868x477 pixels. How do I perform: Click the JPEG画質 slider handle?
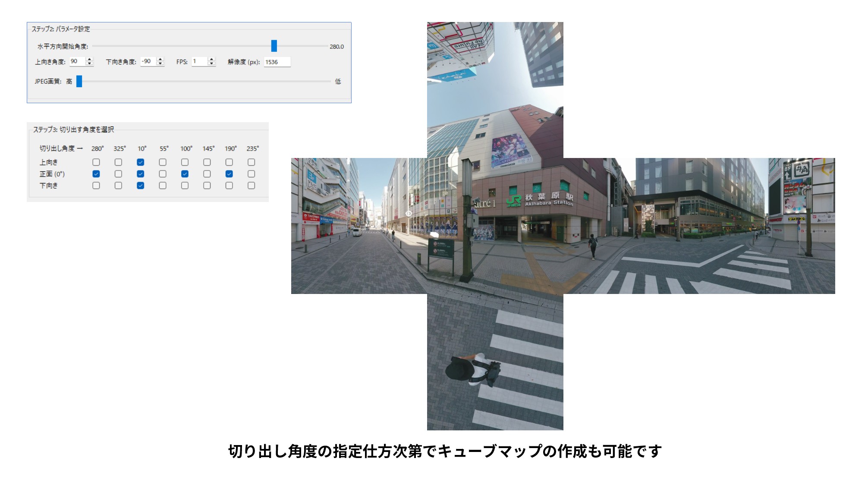tap(79, 81)
